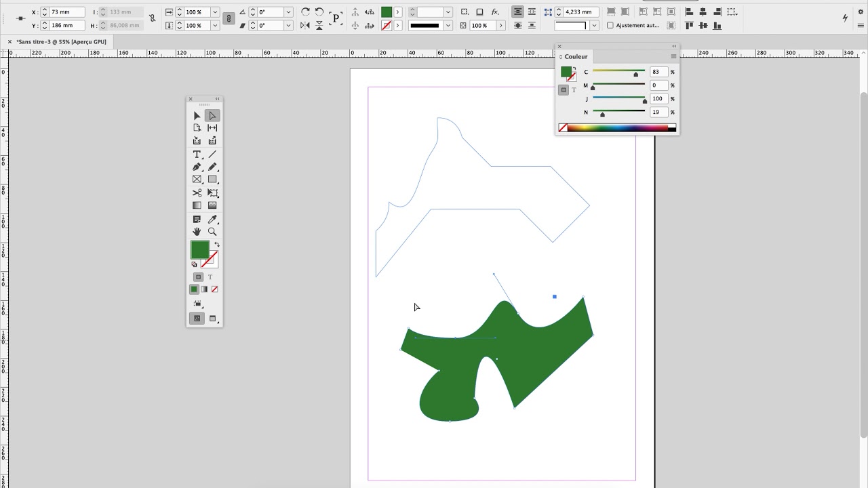Image resolution: width=868 pixels, height=488 pixels.
Task: Enable Ajustement automatique checkbox
Action: click(x=610, y=26)
